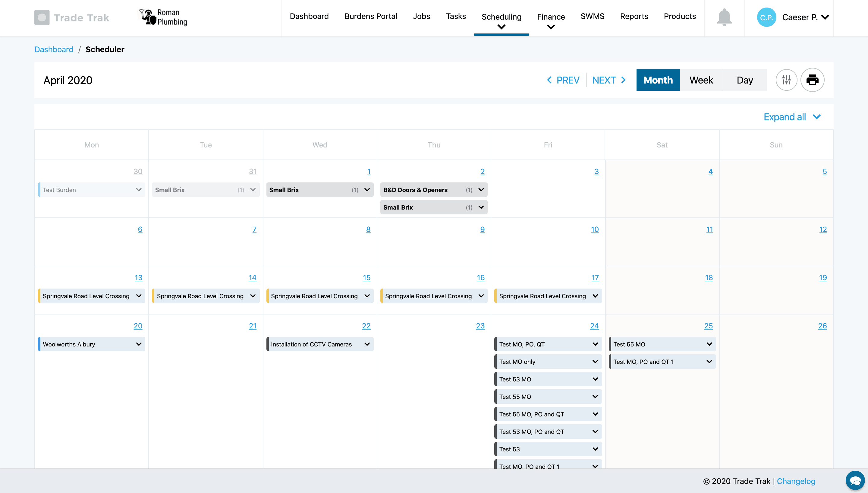Click the Roman Plumbing company logo
Screen dimensions: 868x493
163,17
